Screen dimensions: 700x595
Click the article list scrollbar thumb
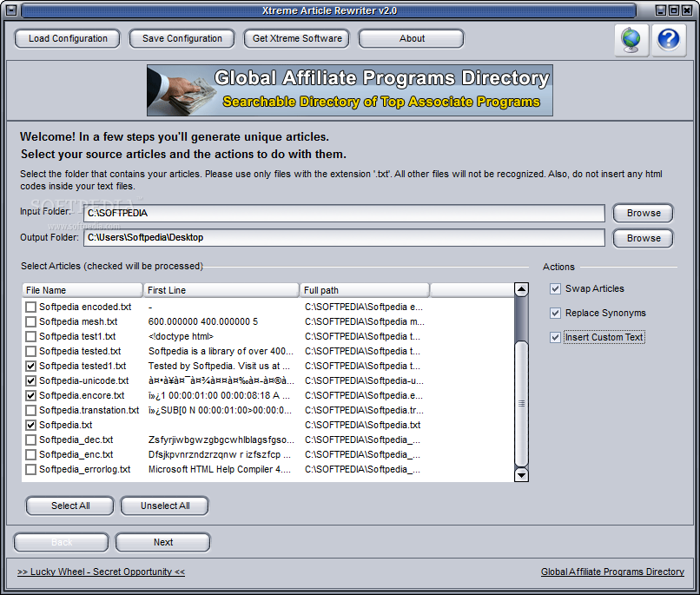coord(521,404)
